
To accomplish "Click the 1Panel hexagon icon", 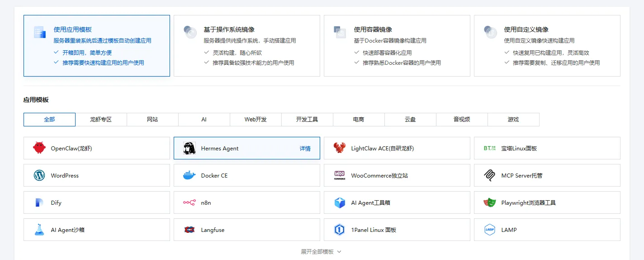I will click(340, 230).
